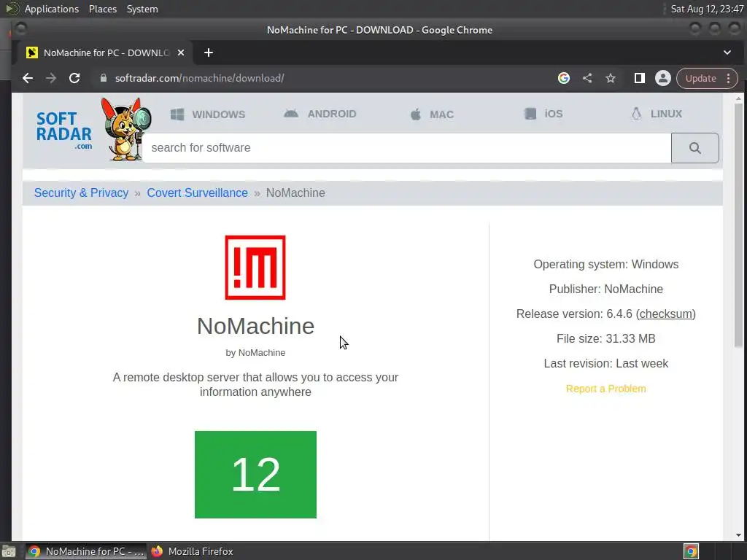Screen dimensions: 747x560
Task: Click the Chrome tray icon in bottom panel
Action: click(691, 551)
